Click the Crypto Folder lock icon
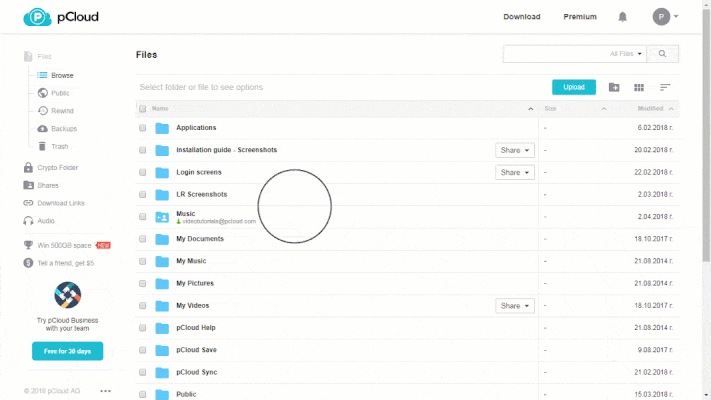This screenshot has height=400, width=711. coord(28,167)
